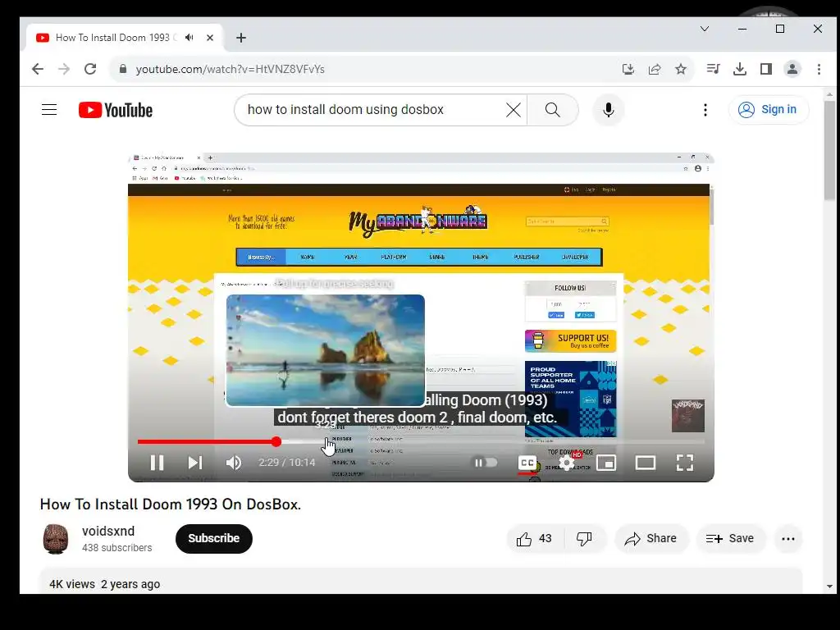The height and width of the screenshot is (630, 840).
Task: Open a new browser tab
Action: click(x=241, y=38)
